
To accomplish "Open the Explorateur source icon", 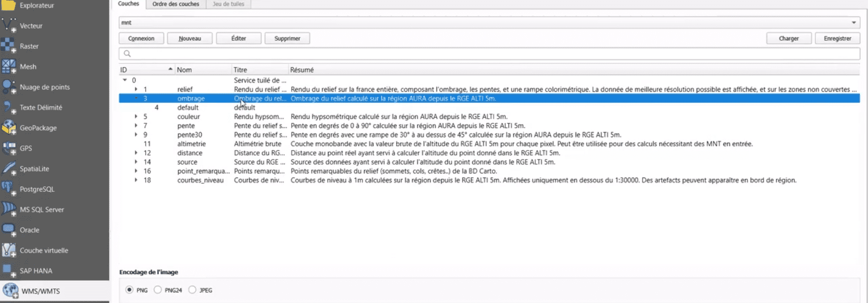I will pyautogui.click(x=9, y=5).
